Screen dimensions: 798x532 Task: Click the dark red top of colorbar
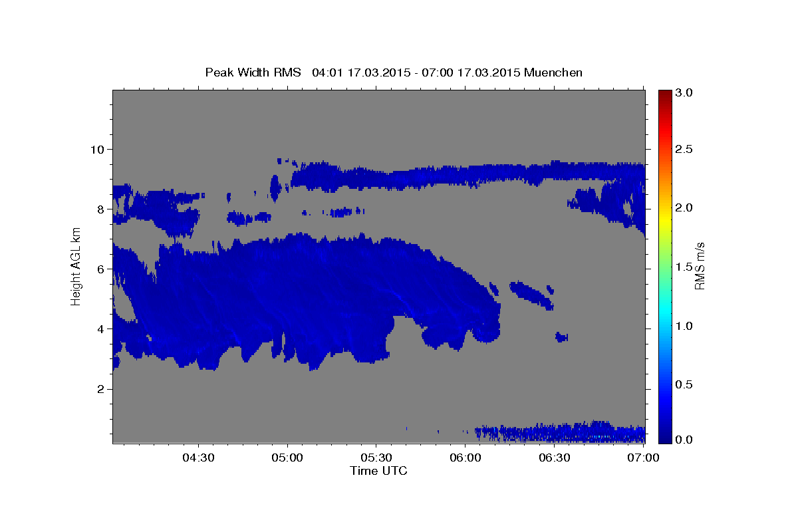[665, 94]
